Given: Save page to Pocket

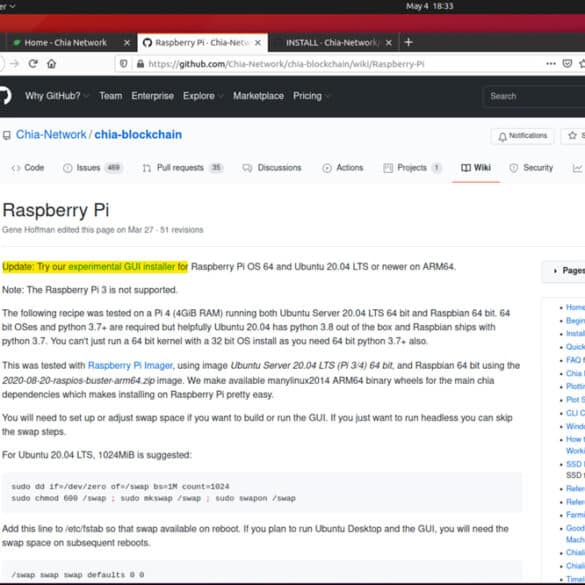Looking at the screenshot, I should pyautogui.click(x=567, y=64).
